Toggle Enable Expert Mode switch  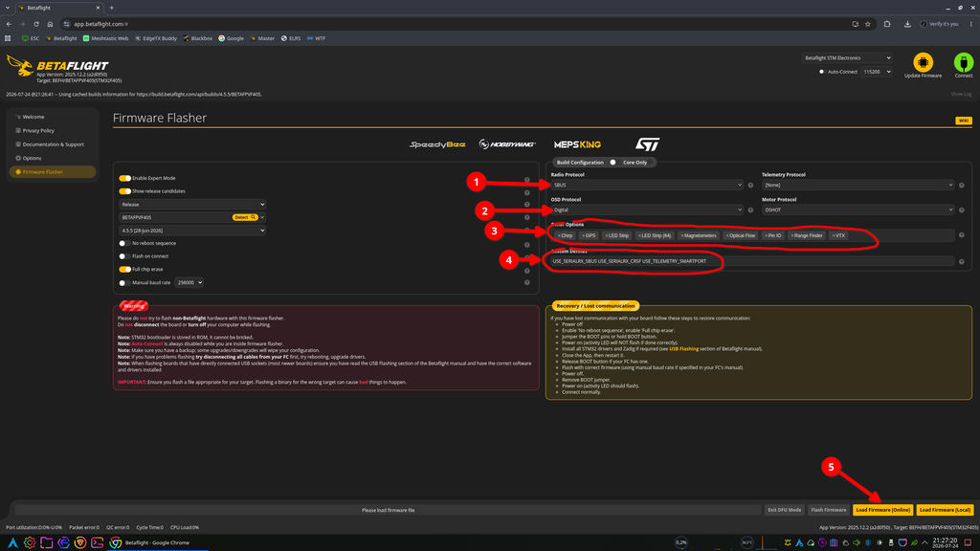coord(125,178)
